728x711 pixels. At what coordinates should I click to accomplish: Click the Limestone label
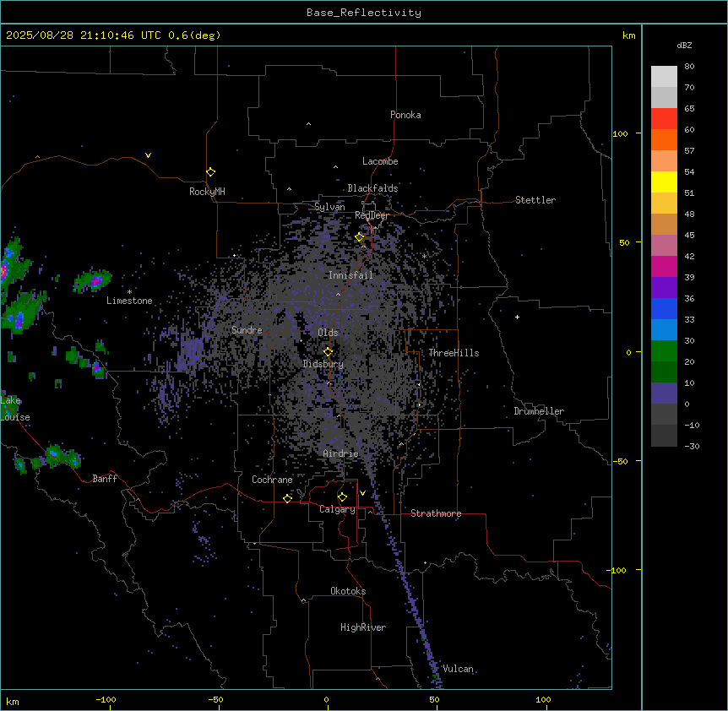[129, 301]
